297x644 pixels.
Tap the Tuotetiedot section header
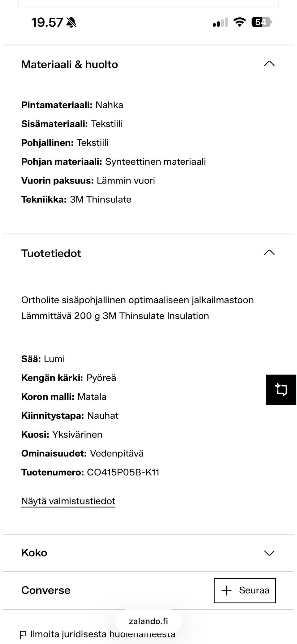click(x=51, y=253)
